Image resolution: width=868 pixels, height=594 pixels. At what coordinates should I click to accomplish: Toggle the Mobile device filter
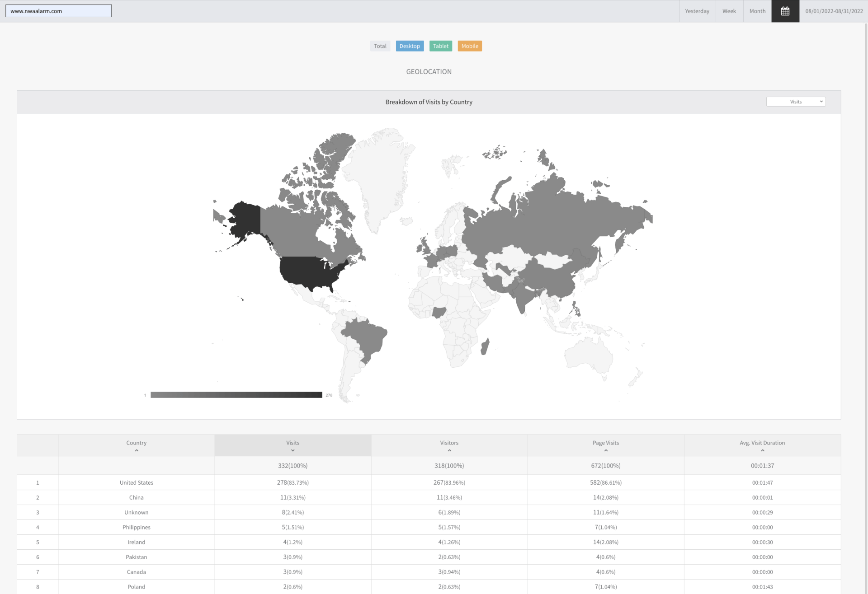pos(469,46)
